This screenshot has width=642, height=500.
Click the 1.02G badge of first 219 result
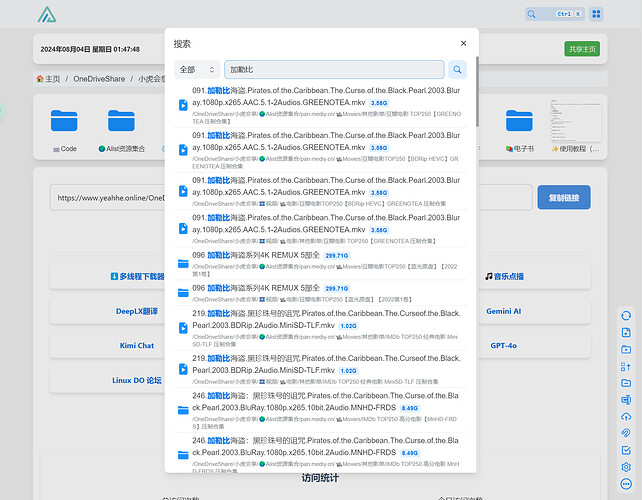click(348, 326)
